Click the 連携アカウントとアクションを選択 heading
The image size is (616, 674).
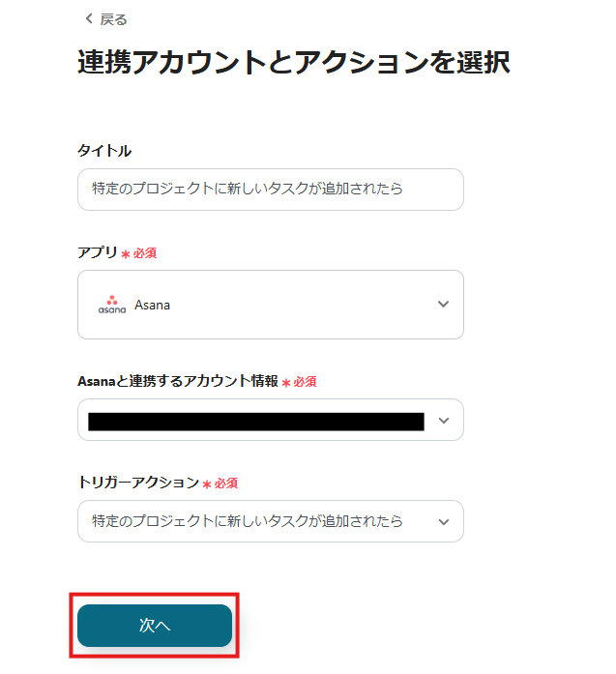pos(293,63)
